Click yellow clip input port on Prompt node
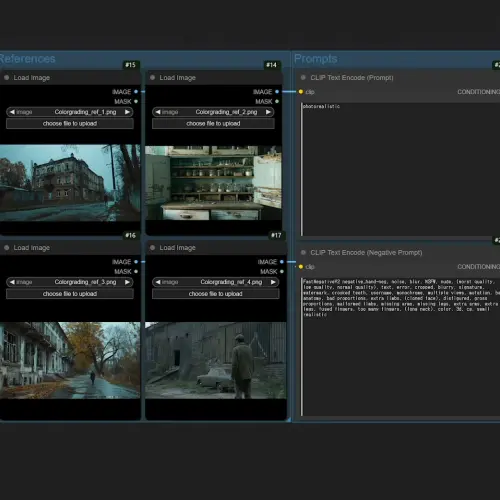Screen dimensions: 500x500 301,92
